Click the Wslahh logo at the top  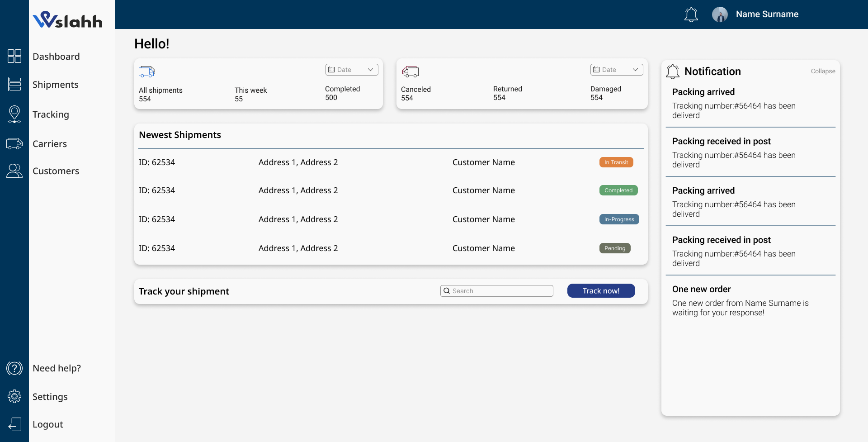coord(67,19)
